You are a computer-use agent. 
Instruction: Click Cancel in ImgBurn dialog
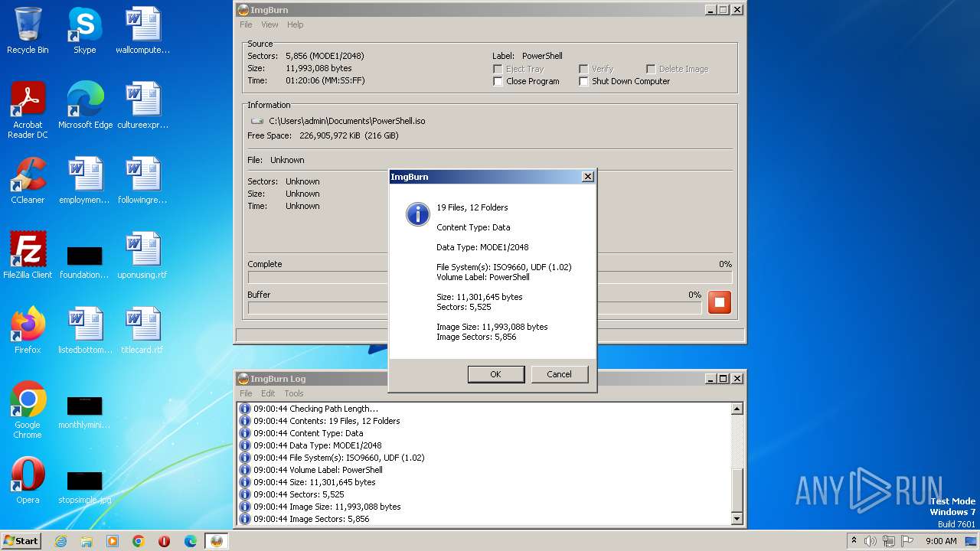tap(559, 374)
